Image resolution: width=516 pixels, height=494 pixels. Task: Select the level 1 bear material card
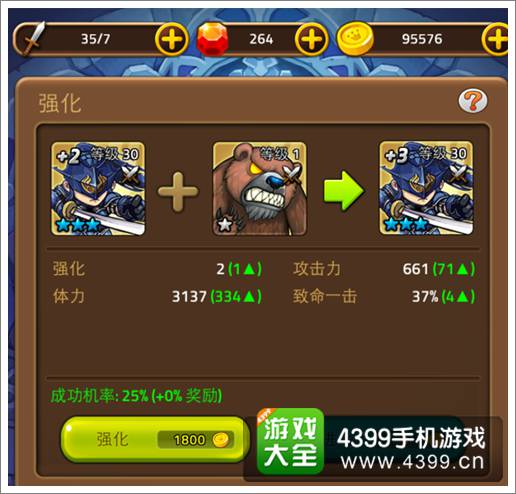[x=260, y=189]
